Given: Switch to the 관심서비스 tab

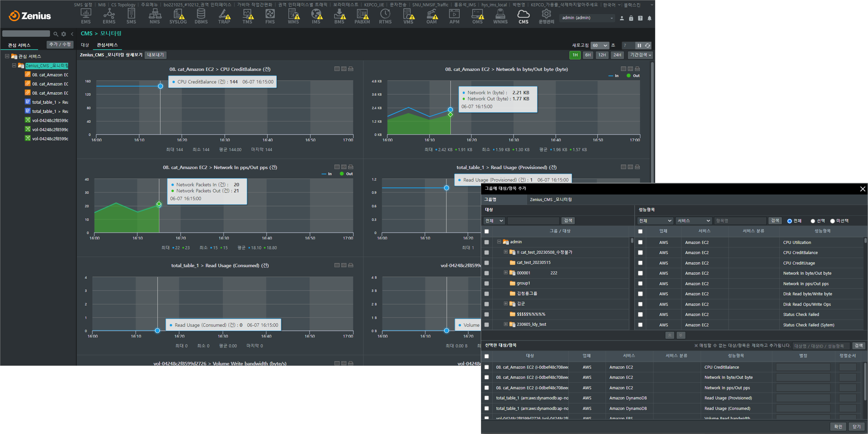Looking at the screenshot, I should click(x=107, y=45).
